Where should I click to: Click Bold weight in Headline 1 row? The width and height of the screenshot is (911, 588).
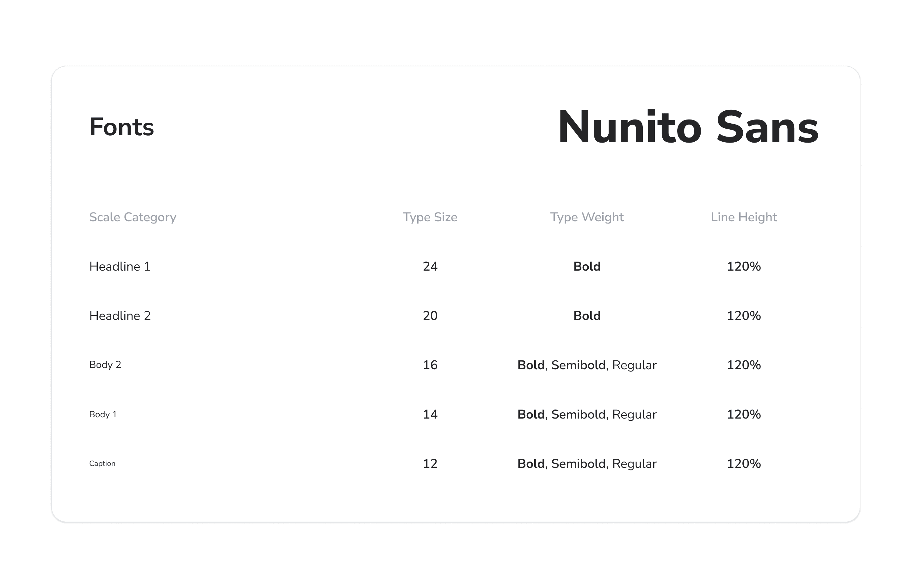pos(587,266)
